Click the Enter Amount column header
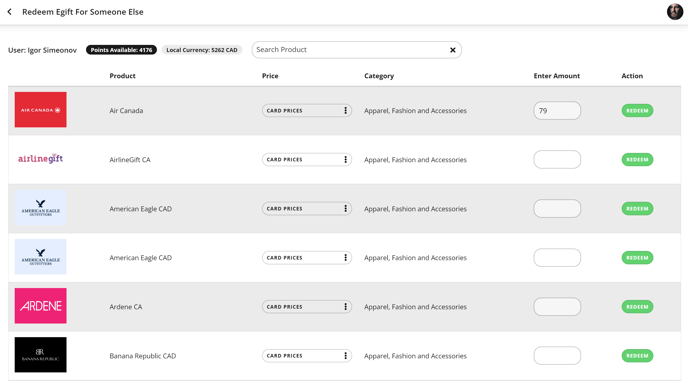This screenshot has width=688, height=381. point(557,76)
